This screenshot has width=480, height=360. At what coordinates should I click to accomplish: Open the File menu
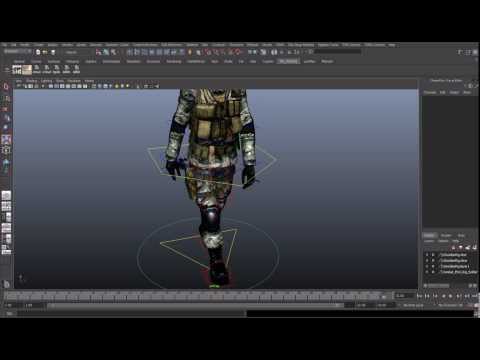click(x=4, y=45)
